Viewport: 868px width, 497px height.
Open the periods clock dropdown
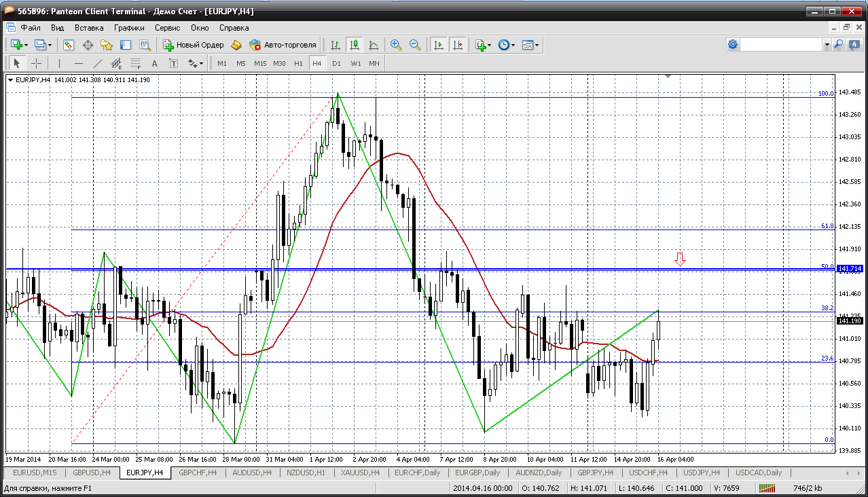pos(506,45)
